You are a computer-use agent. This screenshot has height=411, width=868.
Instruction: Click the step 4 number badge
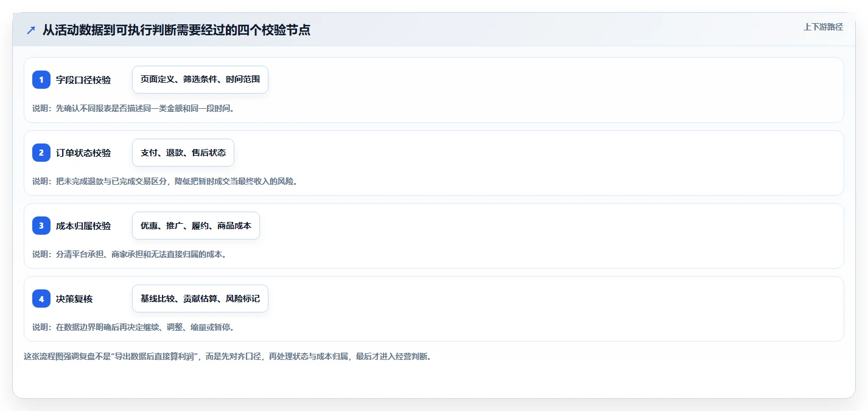pos(41,299)
